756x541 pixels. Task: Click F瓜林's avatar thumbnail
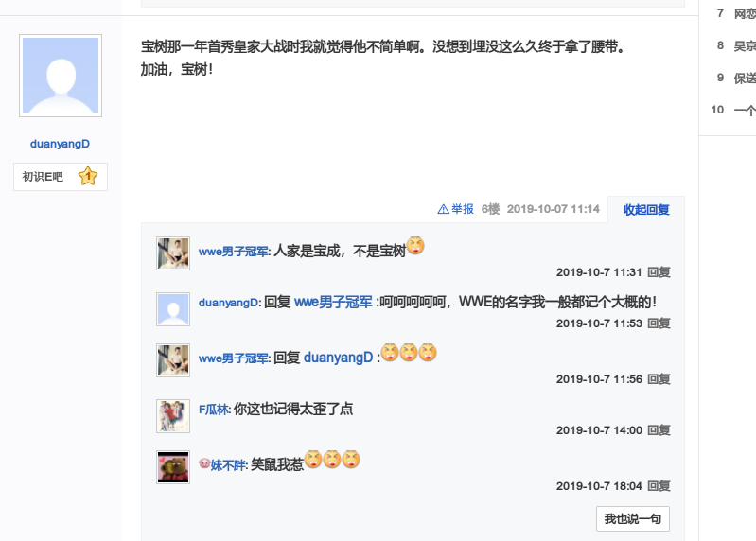point(173,416)
